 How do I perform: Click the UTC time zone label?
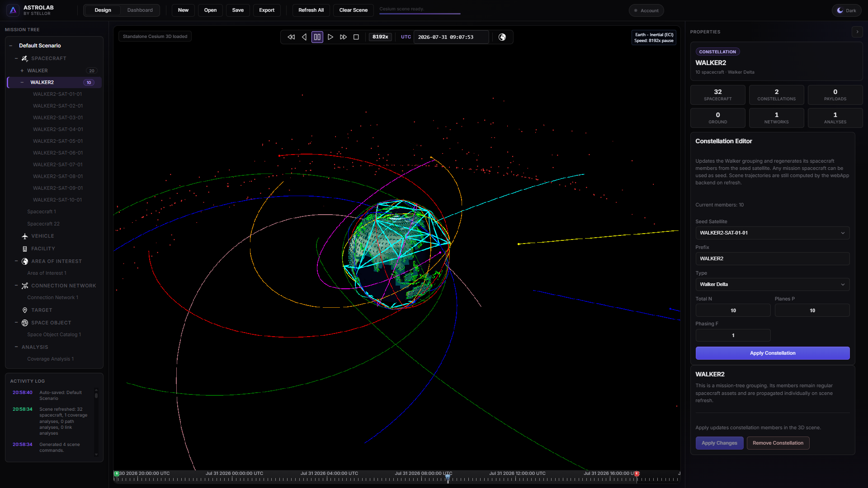pos(406,37)
